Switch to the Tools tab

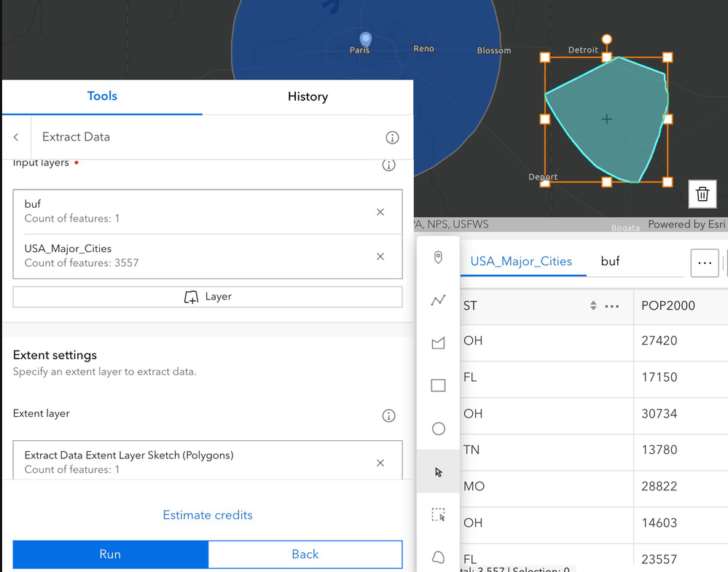tap(102, 96)
